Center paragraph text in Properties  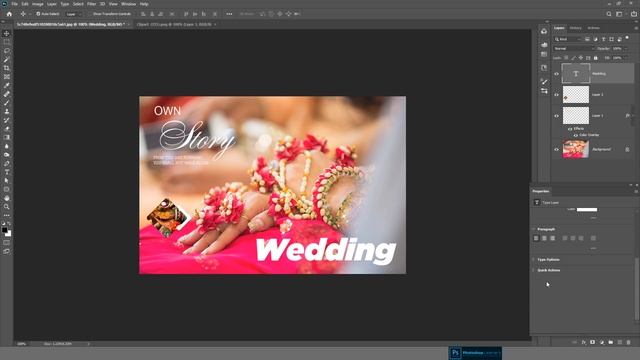544,238
